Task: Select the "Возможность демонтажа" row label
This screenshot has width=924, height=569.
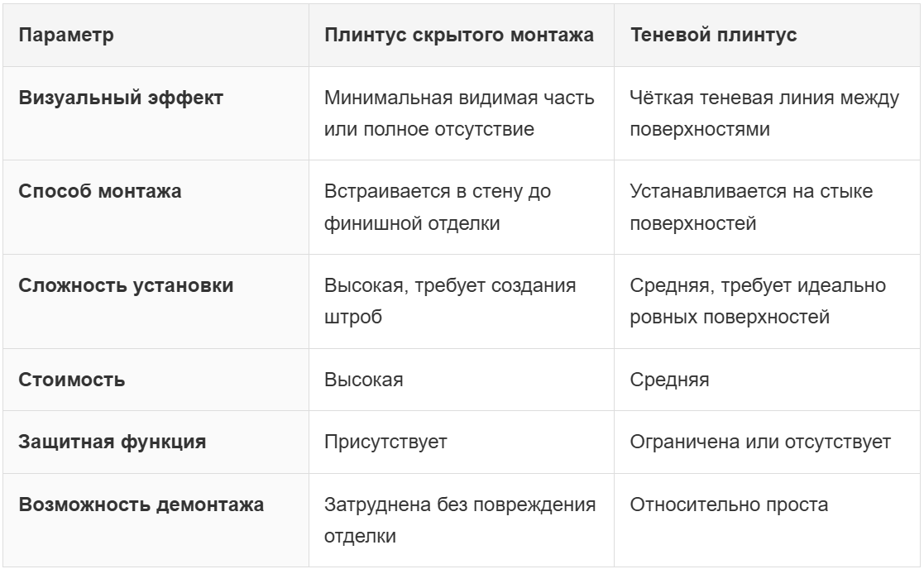Action: pos(141,504)
